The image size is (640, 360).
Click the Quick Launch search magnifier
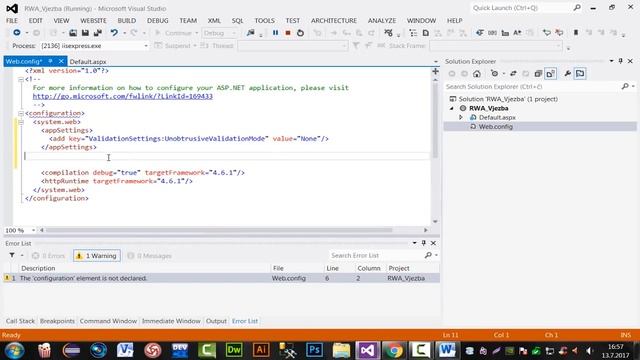577,8
